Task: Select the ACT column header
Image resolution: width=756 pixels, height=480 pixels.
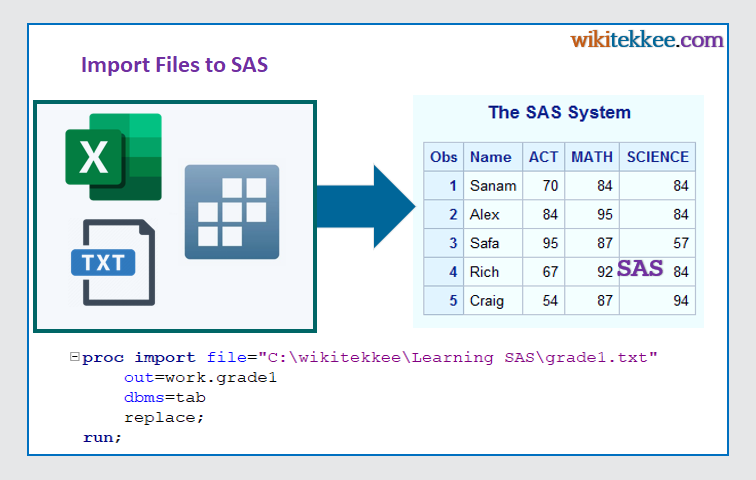Action: 543,157
